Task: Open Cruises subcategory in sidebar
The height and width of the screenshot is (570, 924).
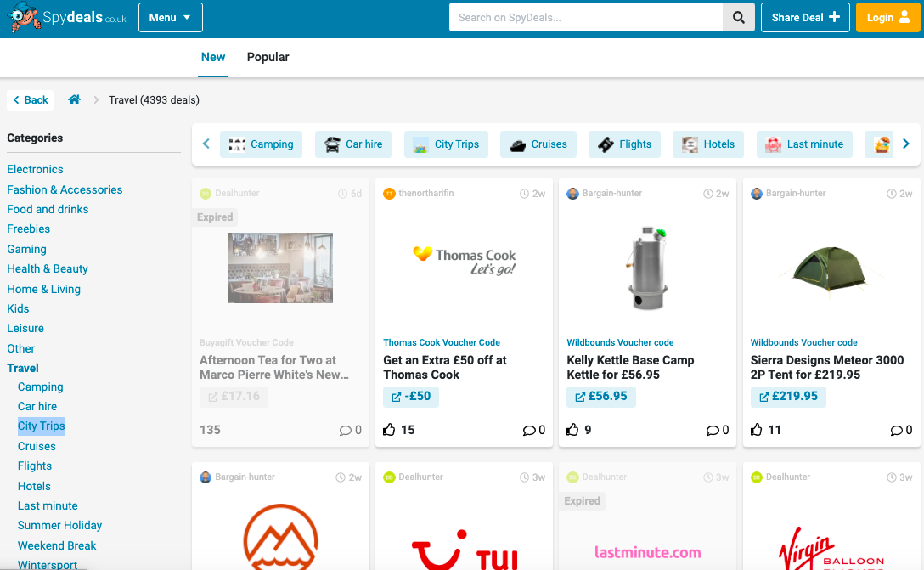Action: coord(37,446)
